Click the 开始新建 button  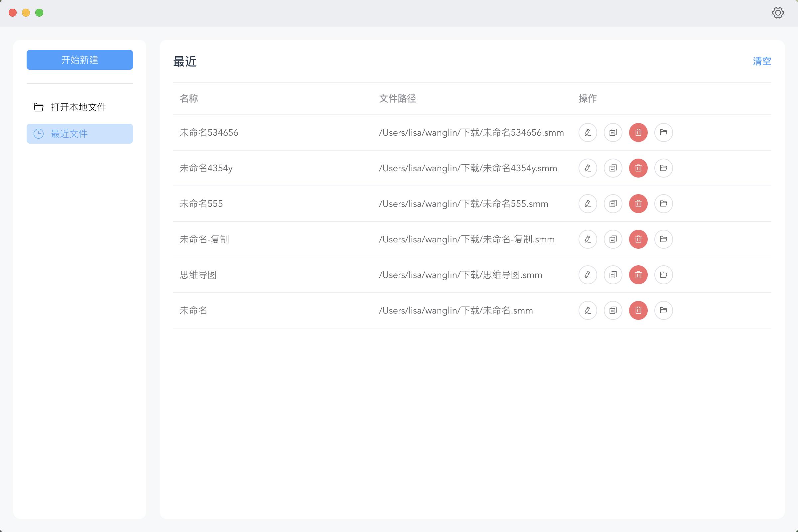pos(79,60)
